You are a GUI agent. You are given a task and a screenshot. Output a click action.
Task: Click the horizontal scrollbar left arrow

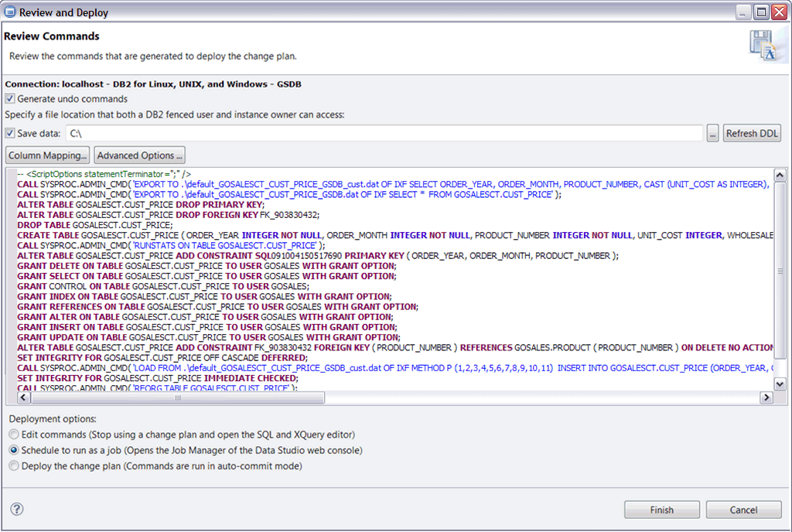click(23, 397)
